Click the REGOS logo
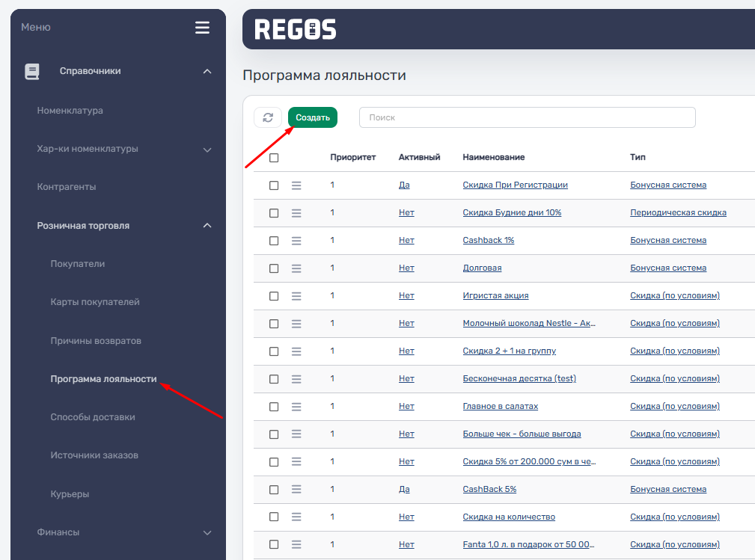The width and height of the screenshot is (755, 560). 296,29
